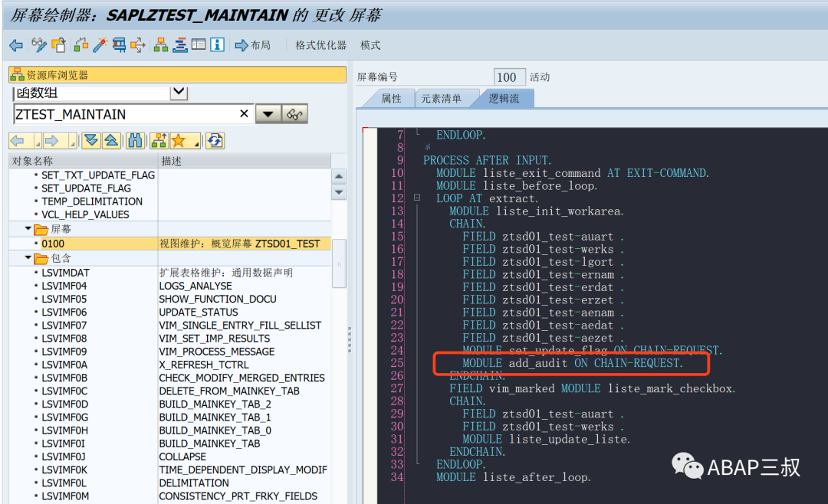
Task: Toggle display/change mode glasses-pencil icon
Action: click(x=38, y=45)
